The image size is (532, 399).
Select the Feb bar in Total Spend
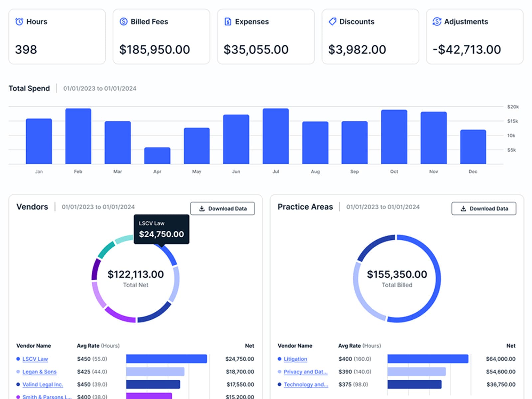(78, 136)
